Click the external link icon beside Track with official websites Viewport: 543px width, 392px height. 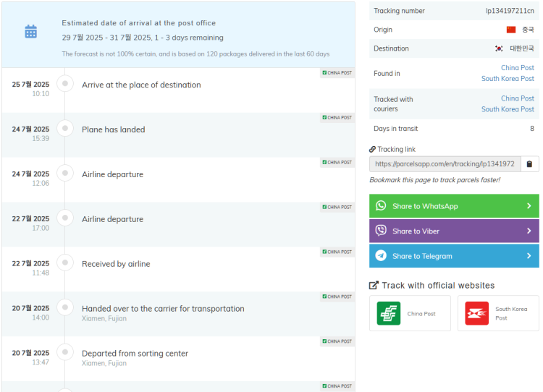tap(374, 286)
